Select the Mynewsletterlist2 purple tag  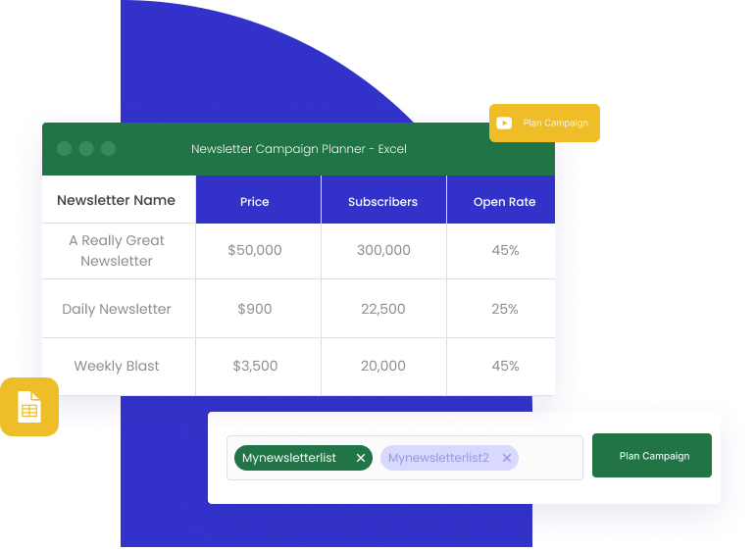click(438, 458)
